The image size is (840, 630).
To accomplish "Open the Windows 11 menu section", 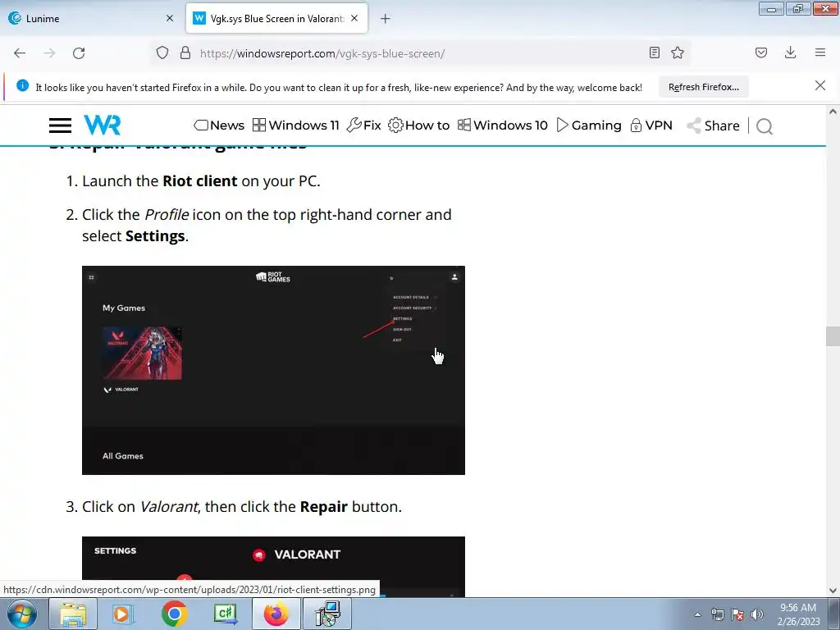I will coord(295,126).
